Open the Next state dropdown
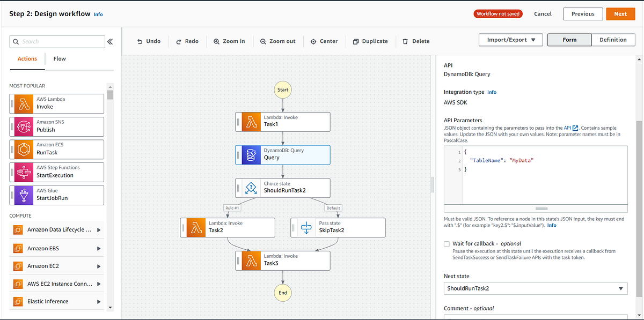This screenshot has height=320, width=644. click(535, 288)
